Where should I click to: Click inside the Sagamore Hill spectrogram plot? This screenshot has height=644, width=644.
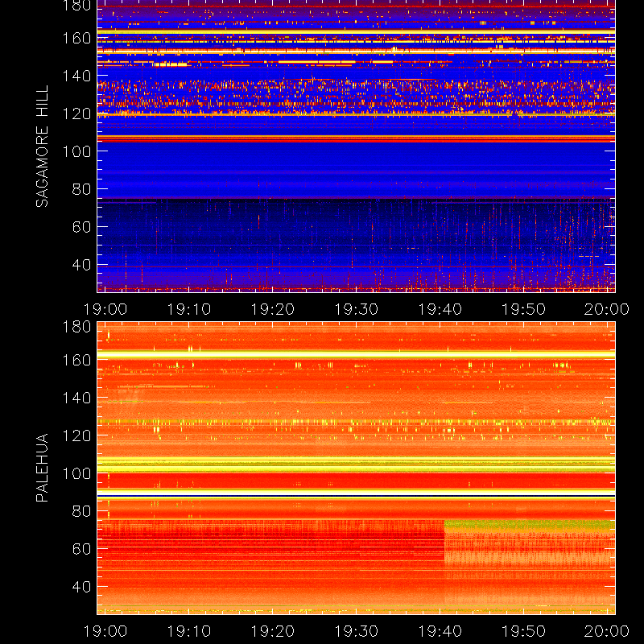click(x=356, y=147)
